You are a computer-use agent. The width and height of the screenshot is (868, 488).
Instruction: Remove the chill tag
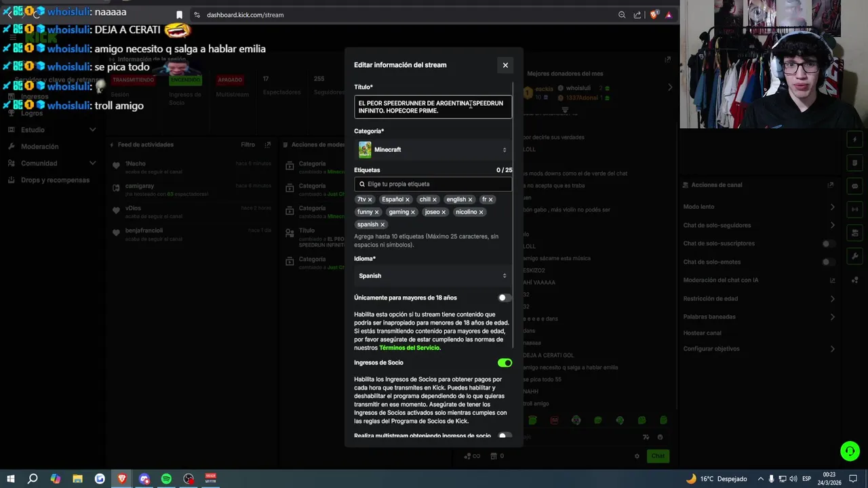tap(435, 200)
